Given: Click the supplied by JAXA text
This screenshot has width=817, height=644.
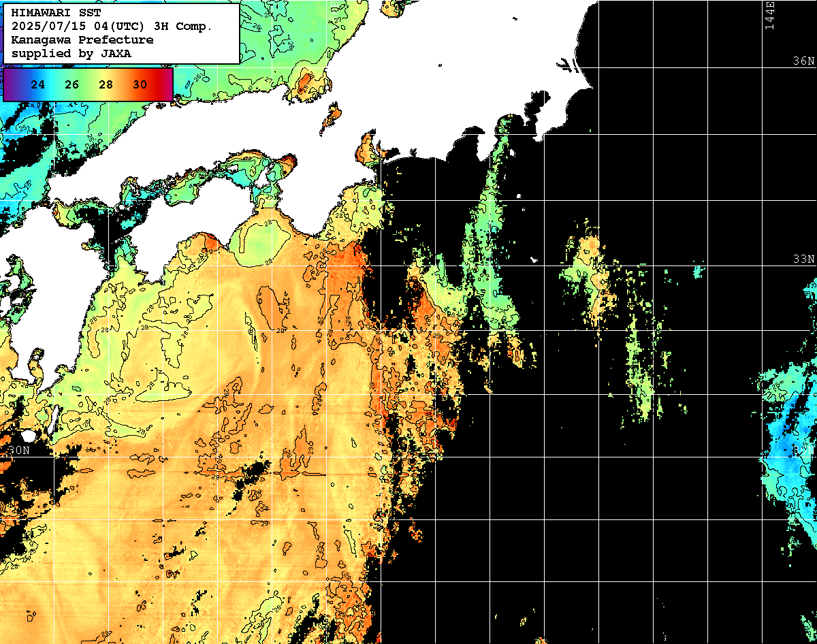Looking at the screenshot, I should 71,53.
